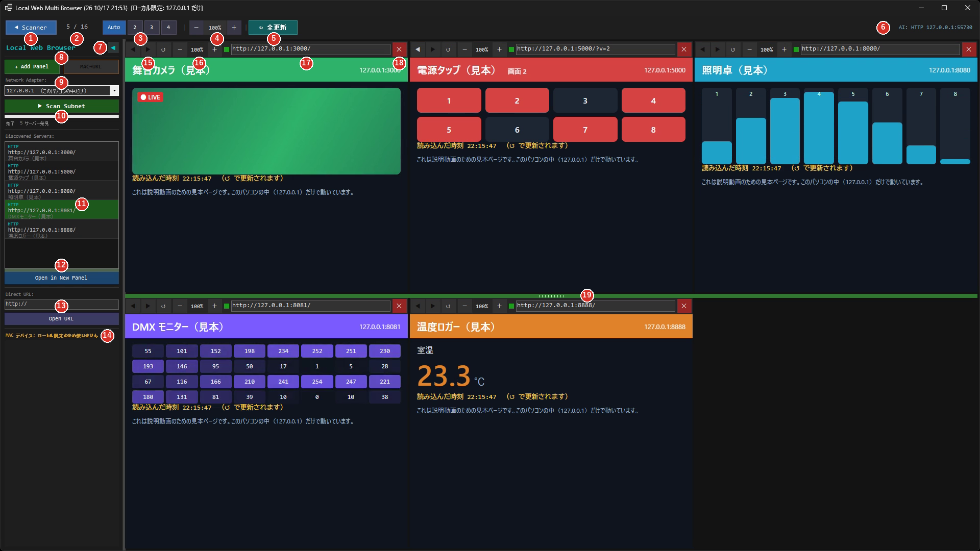
Task: Select Auto column layout
Action: click(x=114, y=28)
